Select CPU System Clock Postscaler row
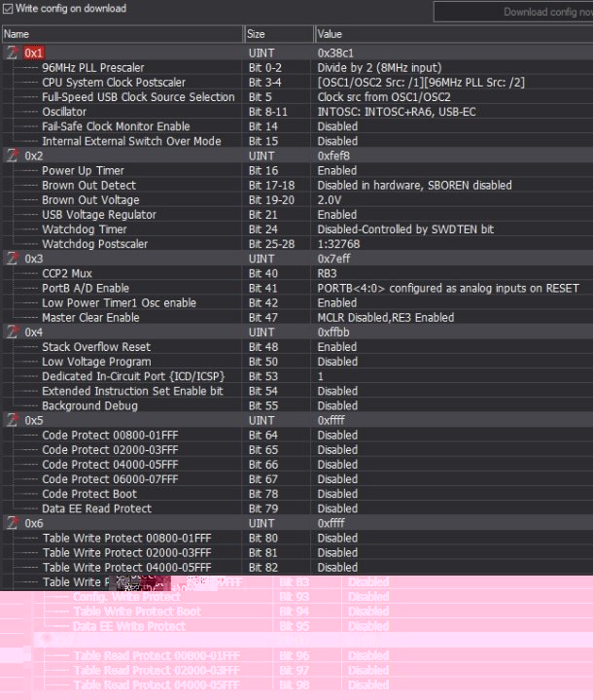This screenshot has width=593, height=700. tap(297, 82)
